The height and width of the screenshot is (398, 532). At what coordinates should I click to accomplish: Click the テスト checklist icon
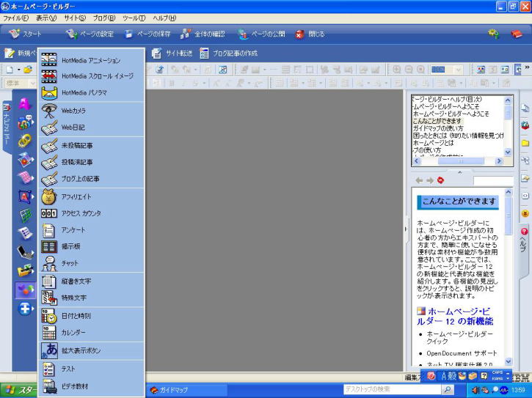coord(49,369)
